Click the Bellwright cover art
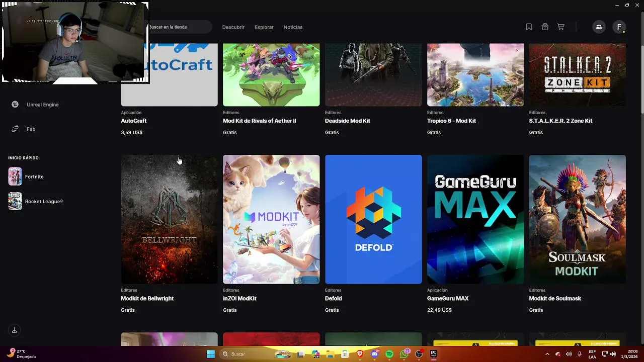The height and width of the screenshot is (362, 644). (169, 219)
